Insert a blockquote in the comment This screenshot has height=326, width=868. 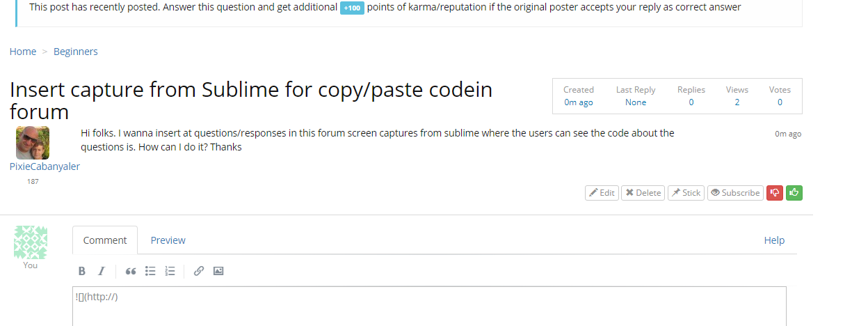130,271
